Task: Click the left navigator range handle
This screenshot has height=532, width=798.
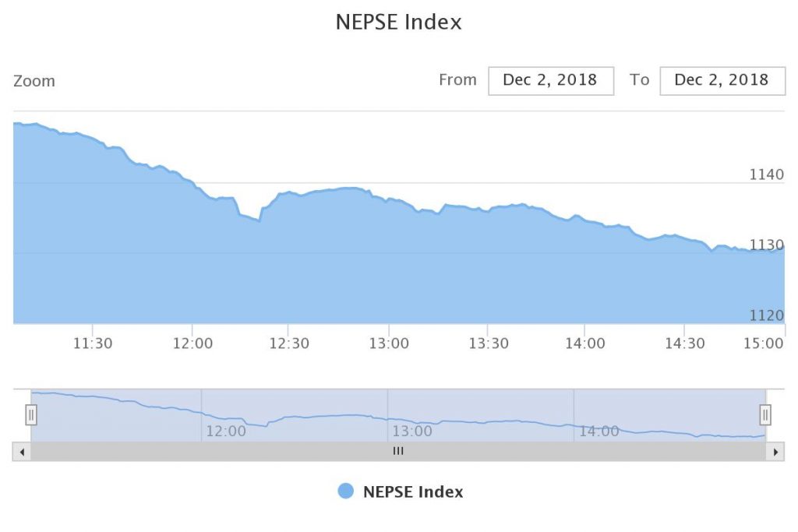Action: click(x=31, y=414)
